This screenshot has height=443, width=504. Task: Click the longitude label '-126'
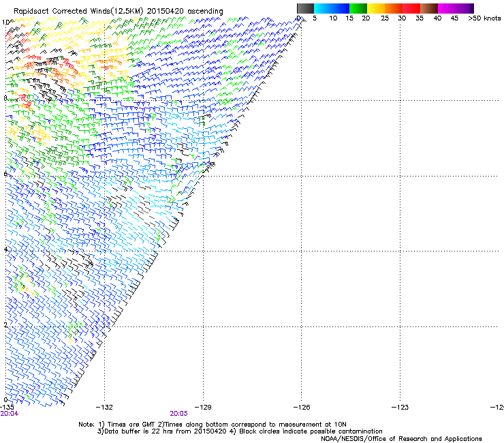(x=302, y=408)
